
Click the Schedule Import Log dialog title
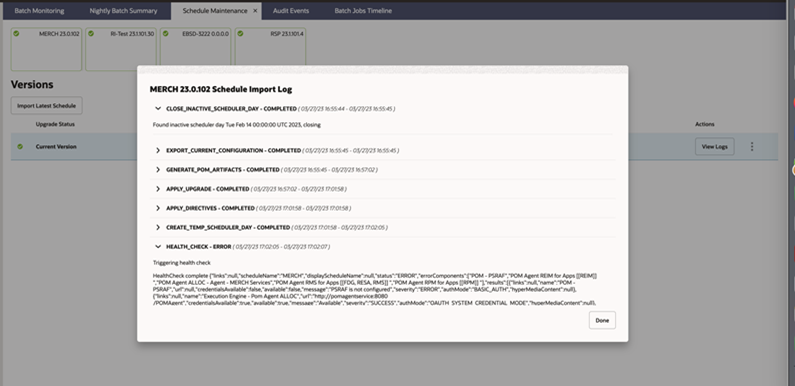[221, 89]
